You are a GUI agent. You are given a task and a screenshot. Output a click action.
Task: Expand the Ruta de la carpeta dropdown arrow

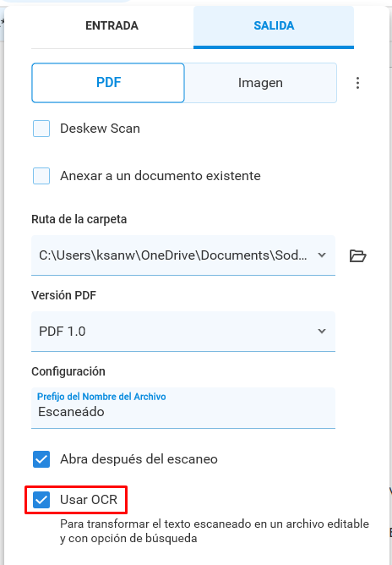322,255
